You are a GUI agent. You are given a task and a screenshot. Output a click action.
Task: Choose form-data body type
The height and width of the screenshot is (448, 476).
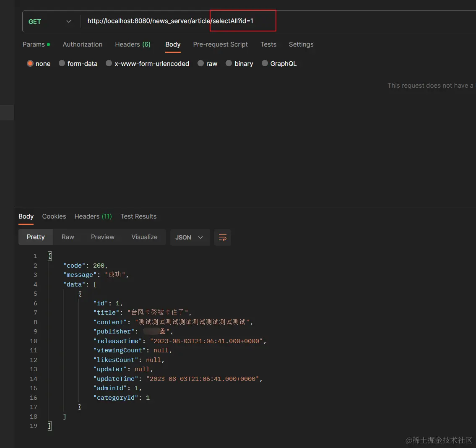[x=62, y=63]
